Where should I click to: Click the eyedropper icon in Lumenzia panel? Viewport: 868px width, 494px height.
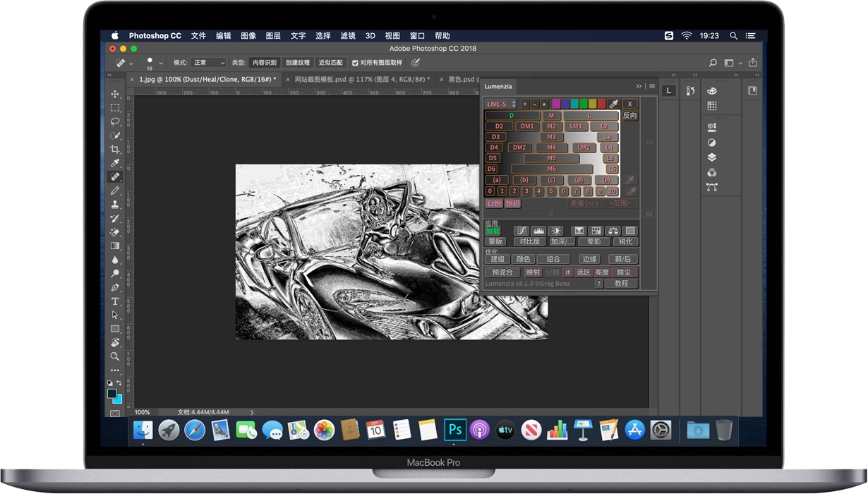click(614, 104)
